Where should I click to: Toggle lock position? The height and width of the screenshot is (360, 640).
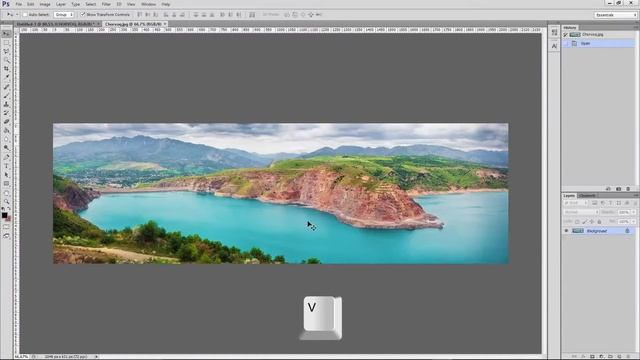591,222
